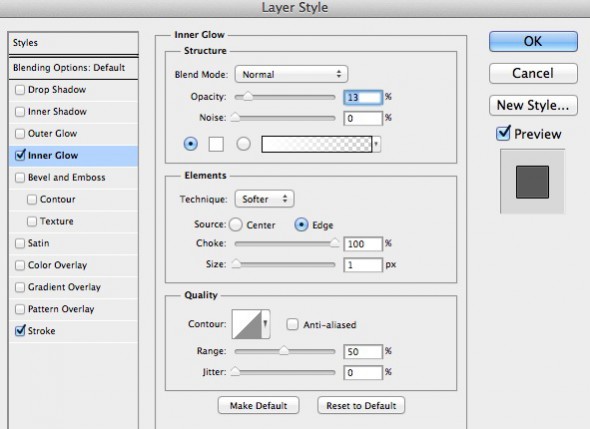Check the Contour sub-option checkbox
The width and height of the screenshot is (590, 429).
pyautogui.click(x=32, y=199)
